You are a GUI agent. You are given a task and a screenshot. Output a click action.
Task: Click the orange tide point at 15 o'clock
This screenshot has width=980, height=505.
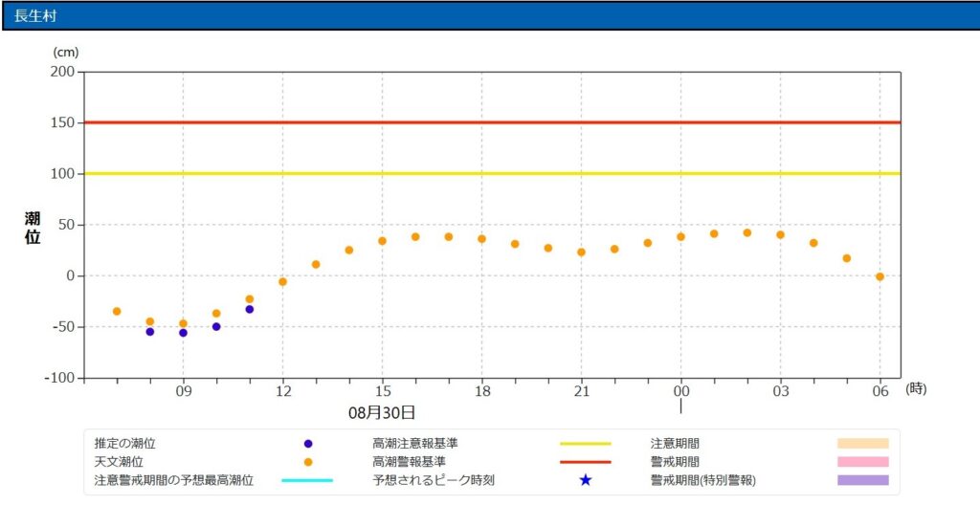click(x=383, y=241)
